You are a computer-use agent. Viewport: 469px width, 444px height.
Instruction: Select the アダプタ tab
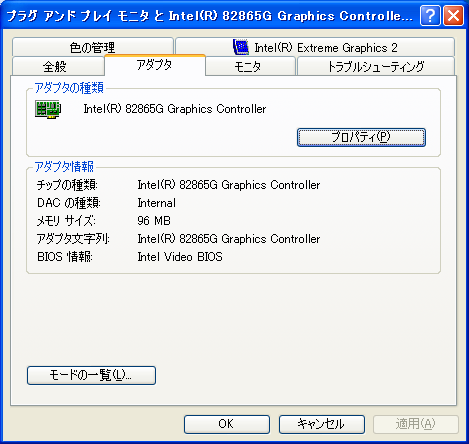pos(155,65)
